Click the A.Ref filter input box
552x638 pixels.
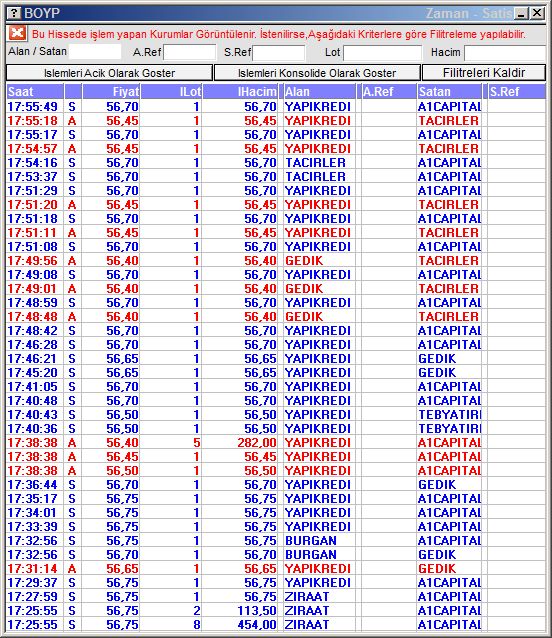190,52
